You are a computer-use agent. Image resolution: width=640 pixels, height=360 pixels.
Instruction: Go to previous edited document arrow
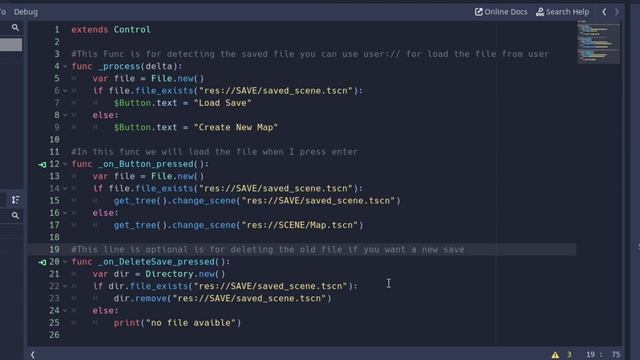click(604, 12)
